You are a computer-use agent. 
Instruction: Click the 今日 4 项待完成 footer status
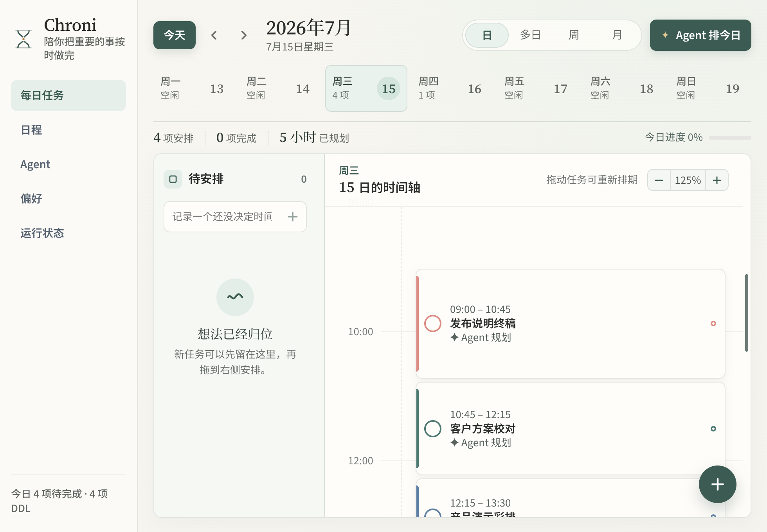[x=59, y=501]
